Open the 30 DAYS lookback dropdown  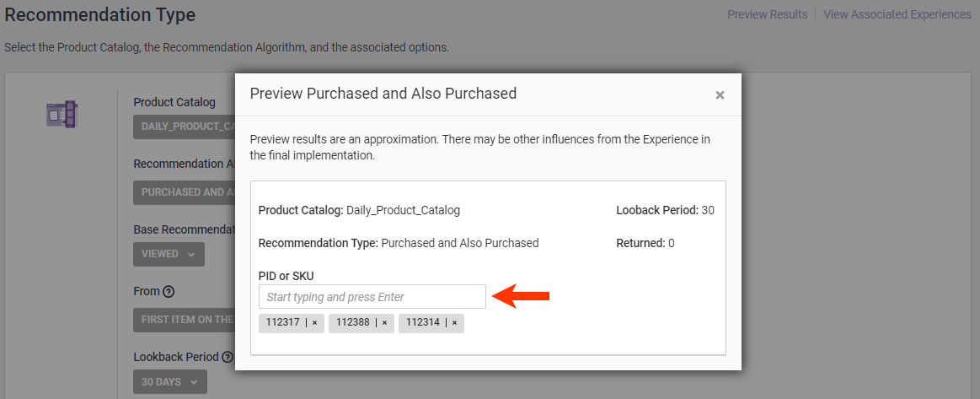click(x=169, y=382)
